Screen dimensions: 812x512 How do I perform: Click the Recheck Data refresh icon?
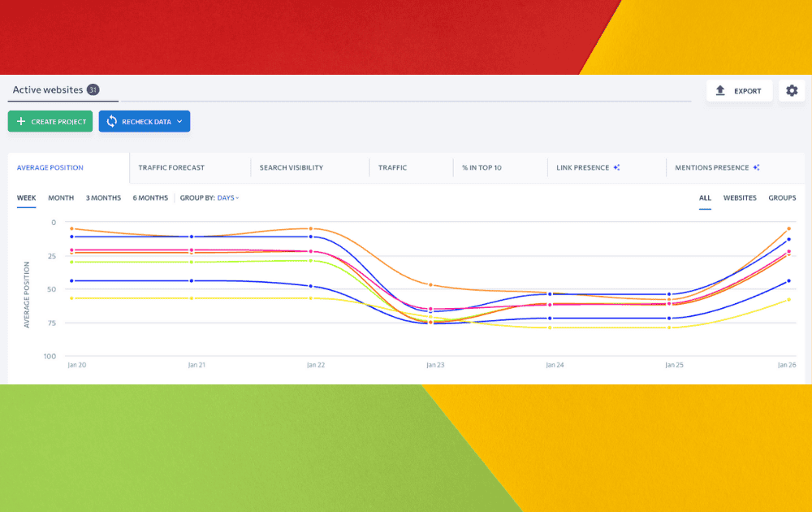tap(111, 122)
